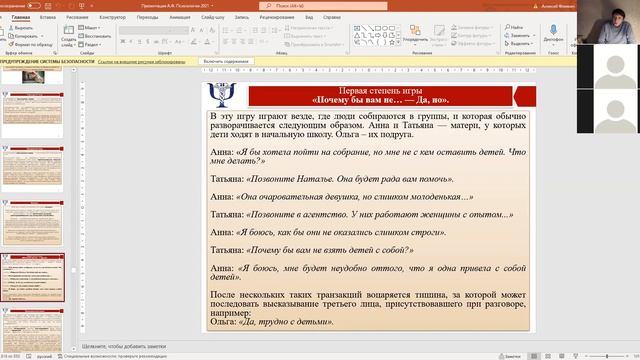Open the Вставка ribbon tab
Image resolution: width=640 pixels, height=360 pixels.
[x=48, y=18]
